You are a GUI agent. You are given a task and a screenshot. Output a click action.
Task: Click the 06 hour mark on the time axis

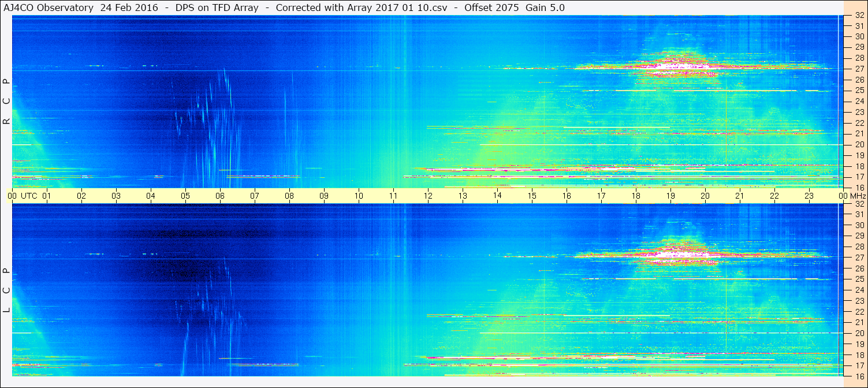(x=220, y=196)
